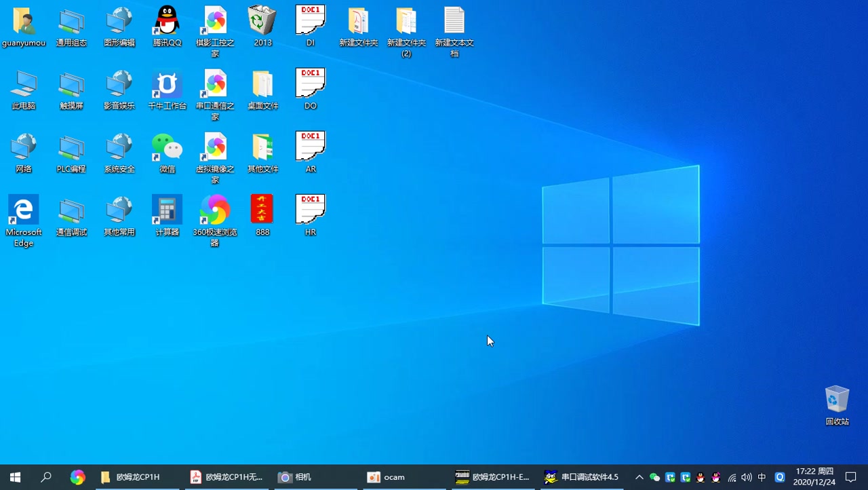Open the 桌面文件 folder

tap(262, 90)
